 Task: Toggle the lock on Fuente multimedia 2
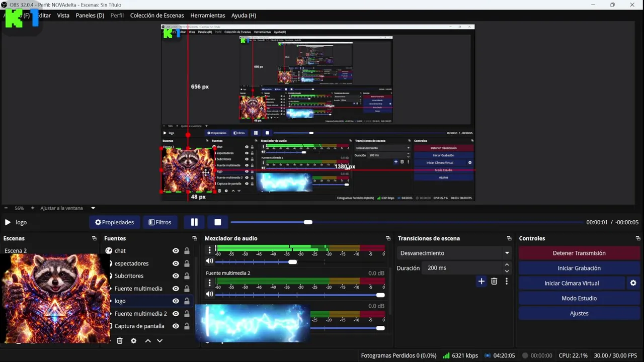[187, 314]
